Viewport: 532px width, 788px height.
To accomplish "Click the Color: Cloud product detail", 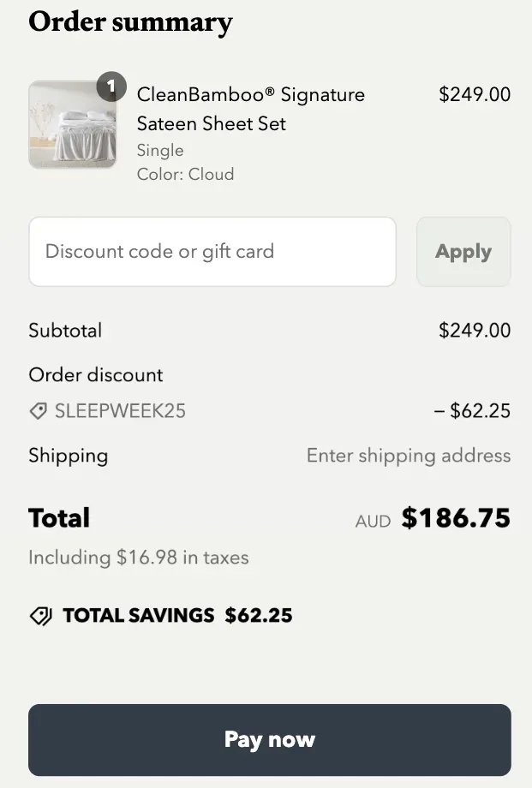I will pos(185,174).
